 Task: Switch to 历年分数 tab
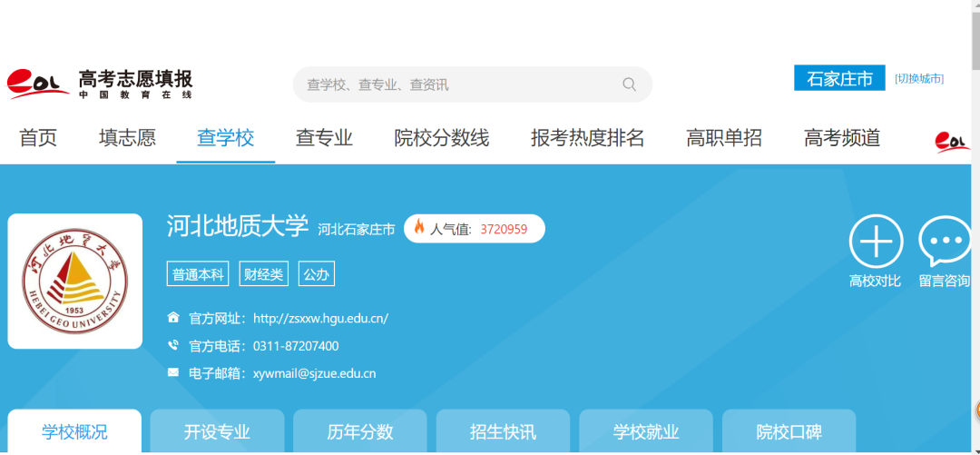click(360, 431)
